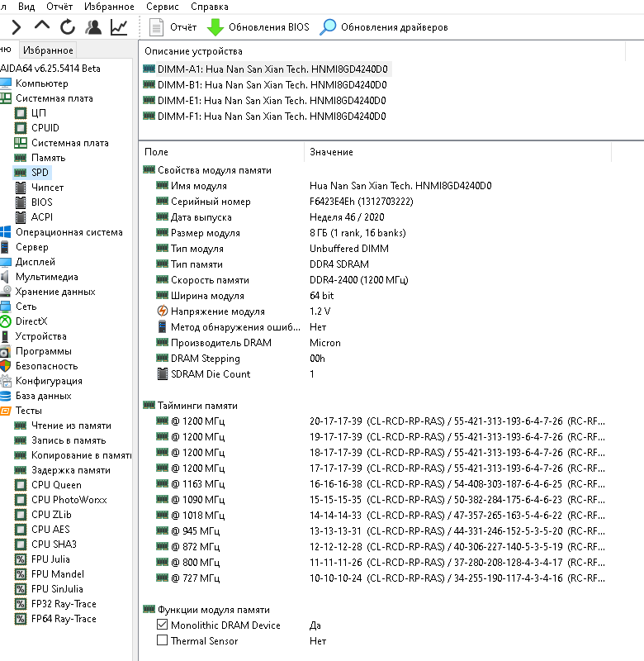Click the Запись в память icon
644x661 pixels.
tap(20, 440)
